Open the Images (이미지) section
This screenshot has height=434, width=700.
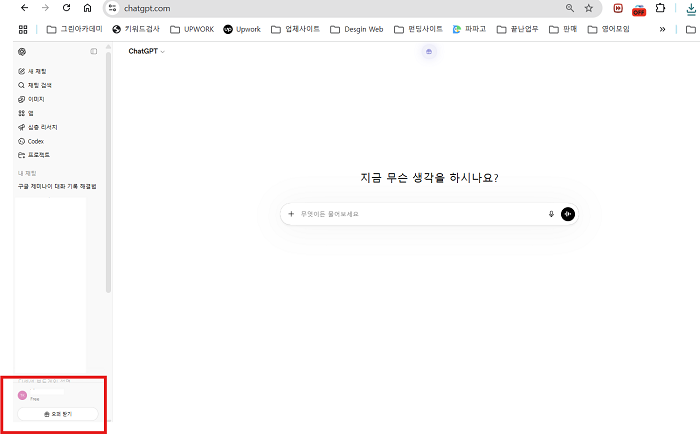tap(31, 99)
